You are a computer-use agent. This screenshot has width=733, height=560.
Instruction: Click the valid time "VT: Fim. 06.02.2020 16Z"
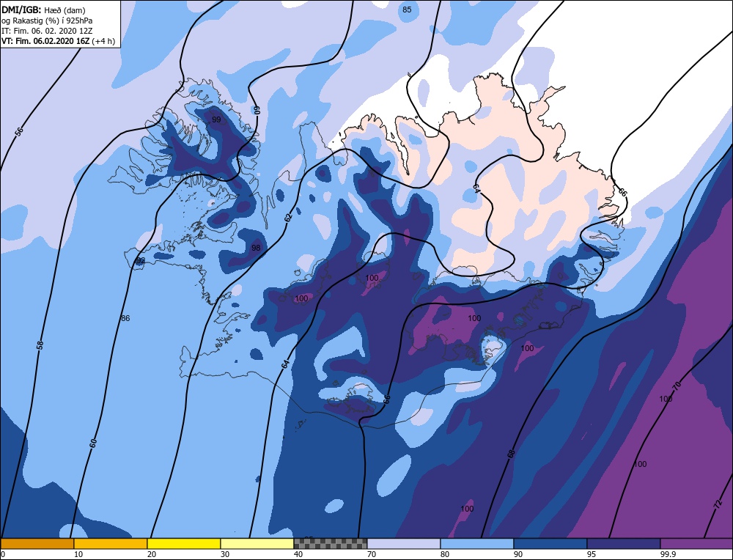click(45, 41)
